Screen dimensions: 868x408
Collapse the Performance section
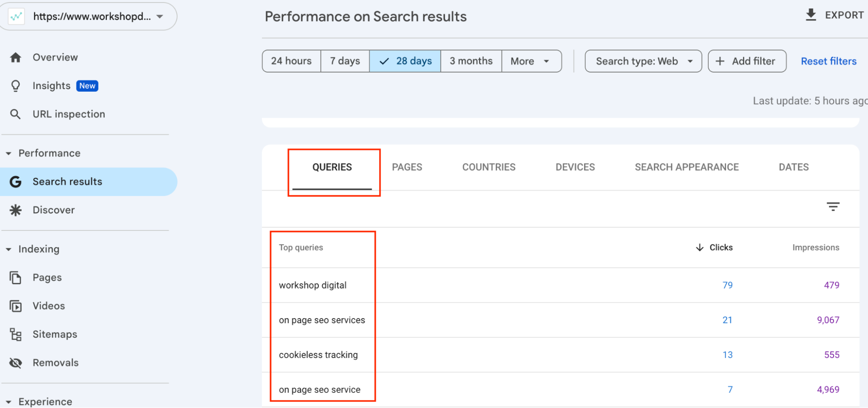(8, 153)
